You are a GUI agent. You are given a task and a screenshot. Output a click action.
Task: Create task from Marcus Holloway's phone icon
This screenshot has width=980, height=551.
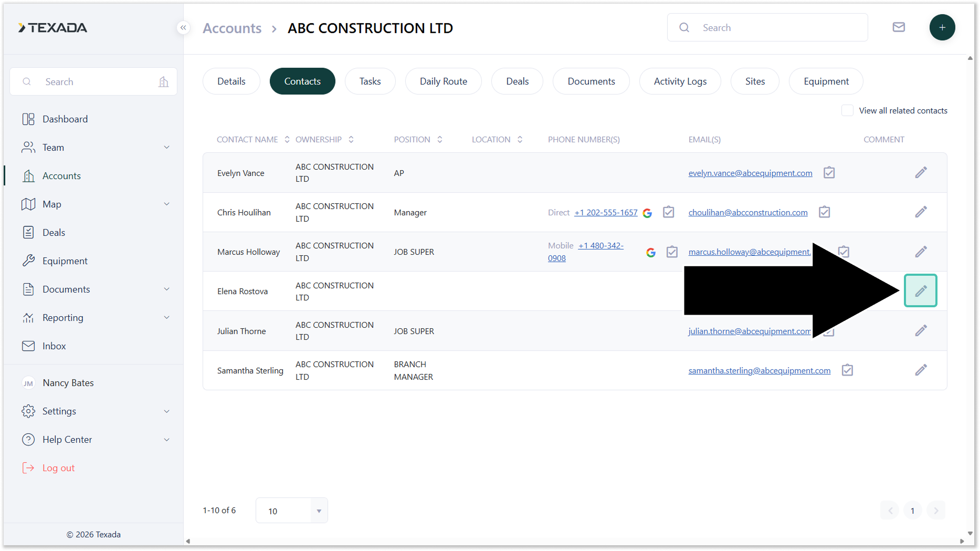[672, 252]
